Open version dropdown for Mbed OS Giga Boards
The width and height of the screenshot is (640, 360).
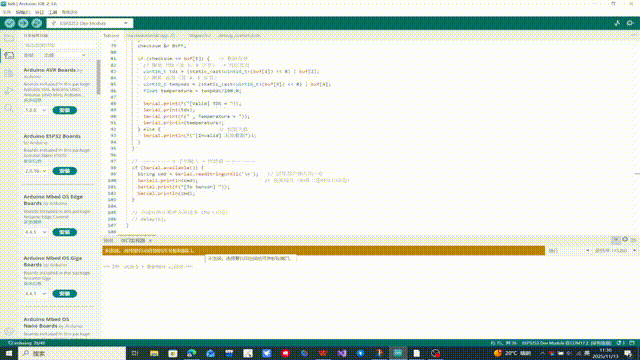click(36, 293)
